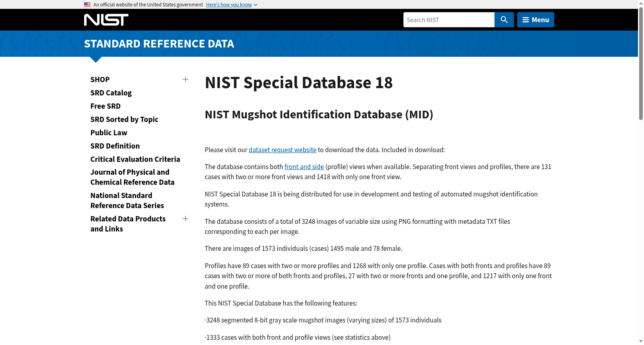Image resolution: width=644 pixels, height=345 pixels.
Task: Expand the SHOP submenu plus icon
Action: tap(186, 79)
